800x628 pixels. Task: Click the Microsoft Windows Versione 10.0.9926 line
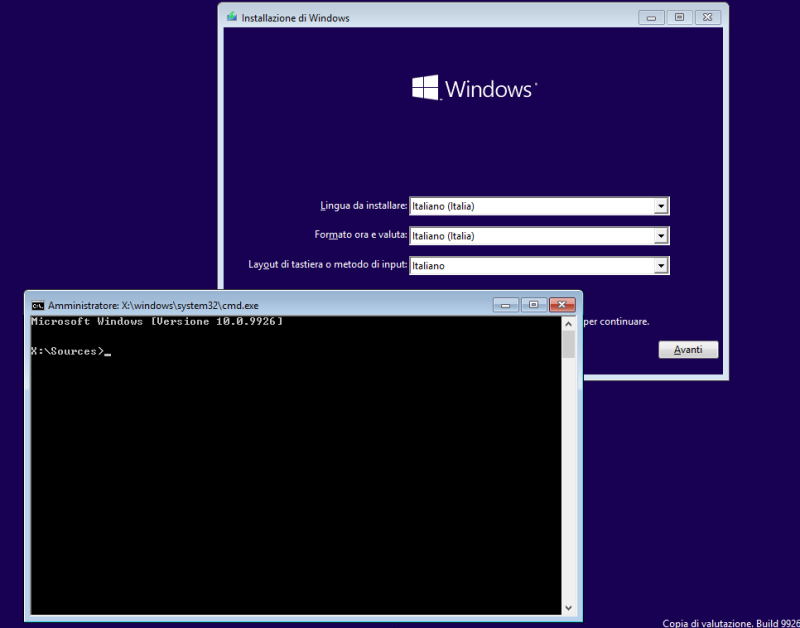157,321
